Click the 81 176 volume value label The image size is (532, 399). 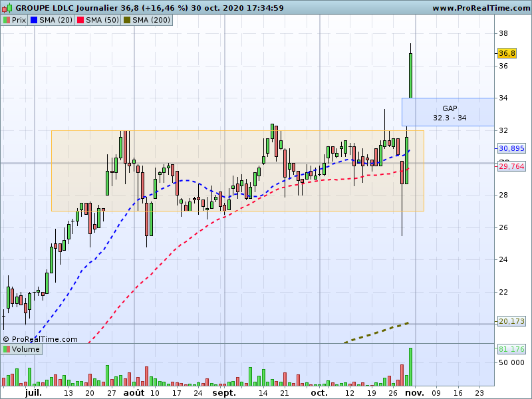[511, 348]
